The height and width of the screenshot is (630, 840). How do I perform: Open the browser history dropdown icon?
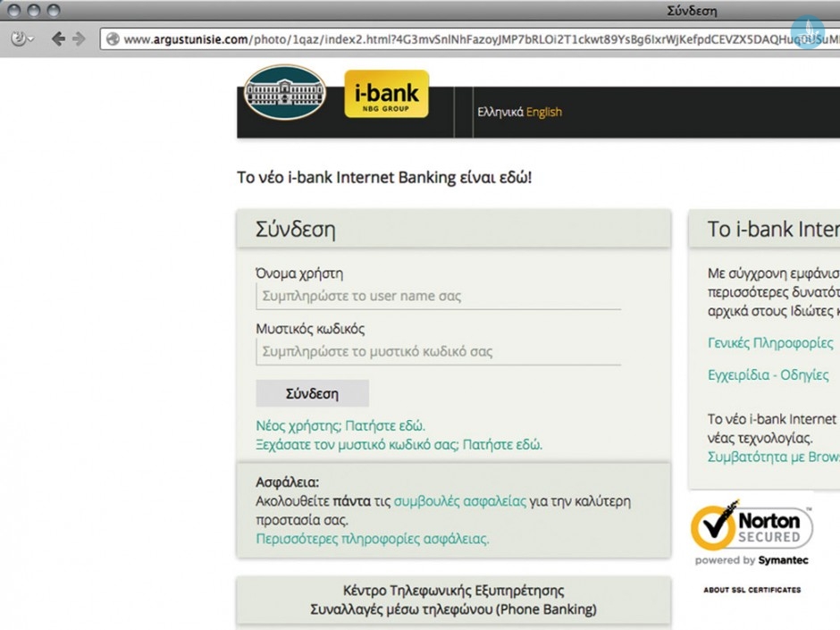(x=22, y=38)
